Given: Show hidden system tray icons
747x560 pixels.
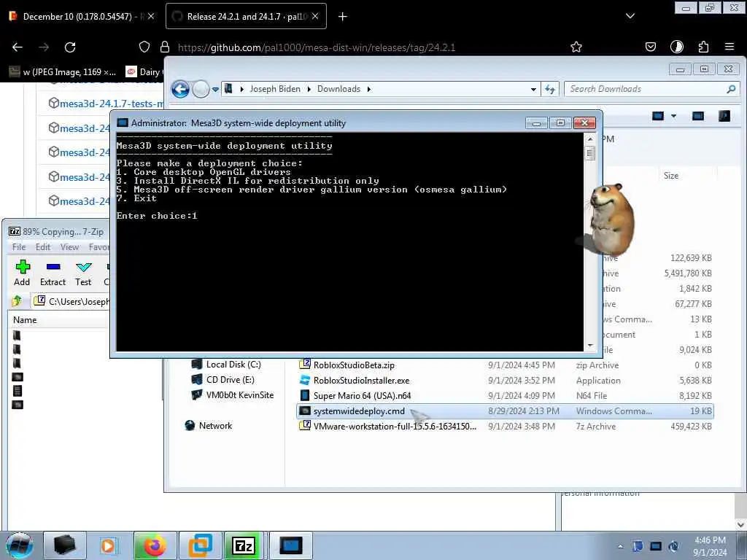Looking at the screenshot, I should click(620, 546).
